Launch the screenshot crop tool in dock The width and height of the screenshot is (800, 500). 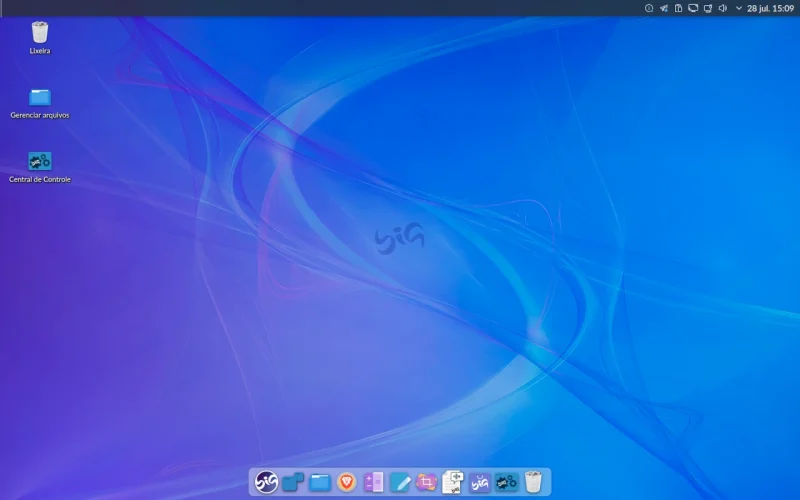tap(427, 482)
